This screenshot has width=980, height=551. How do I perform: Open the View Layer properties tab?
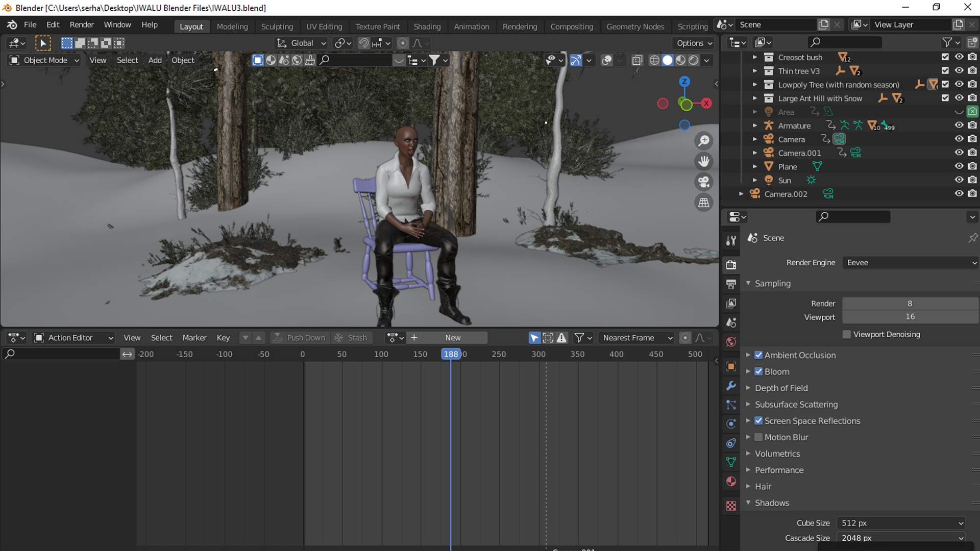731,303
